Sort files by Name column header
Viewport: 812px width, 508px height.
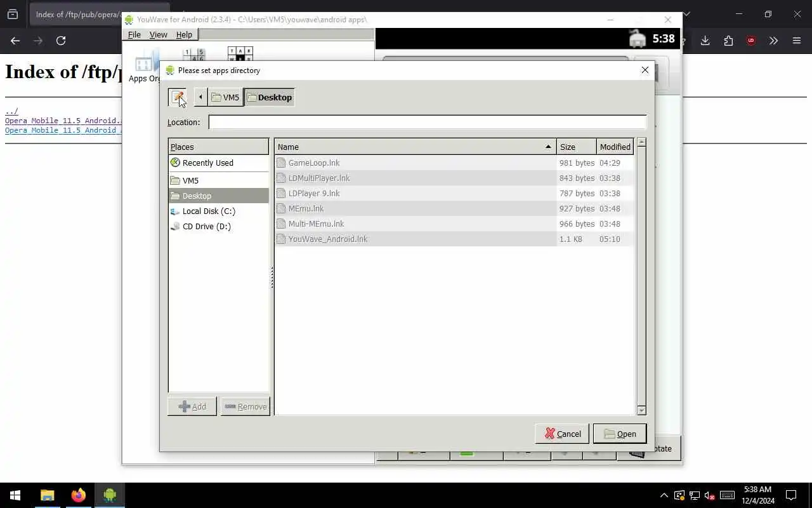415,147
